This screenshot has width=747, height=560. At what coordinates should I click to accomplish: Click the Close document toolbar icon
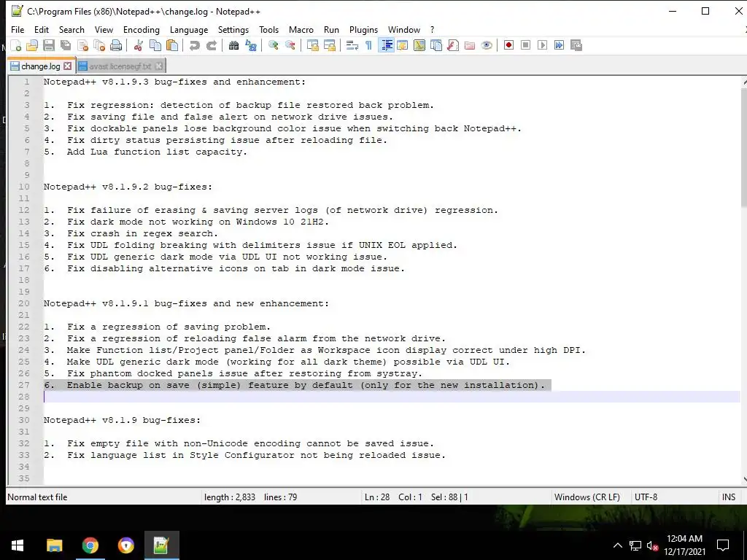coord(82,45)
